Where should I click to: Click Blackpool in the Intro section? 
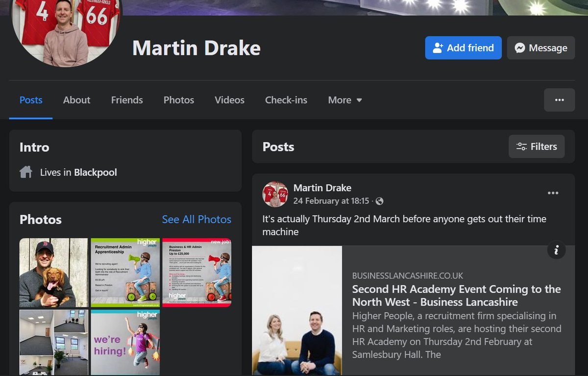click(x=96, y=173)
